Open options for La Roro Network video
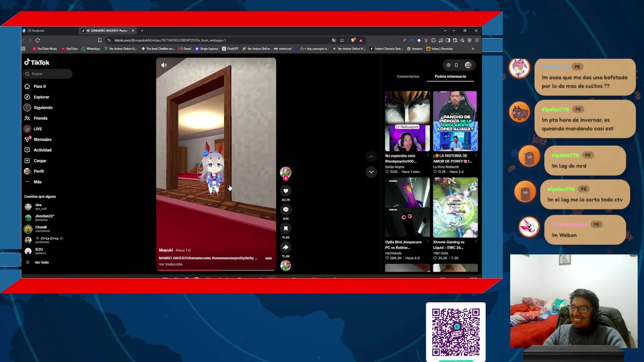The height and width of the screenshot is (362, 644). (x=475, y=156)
